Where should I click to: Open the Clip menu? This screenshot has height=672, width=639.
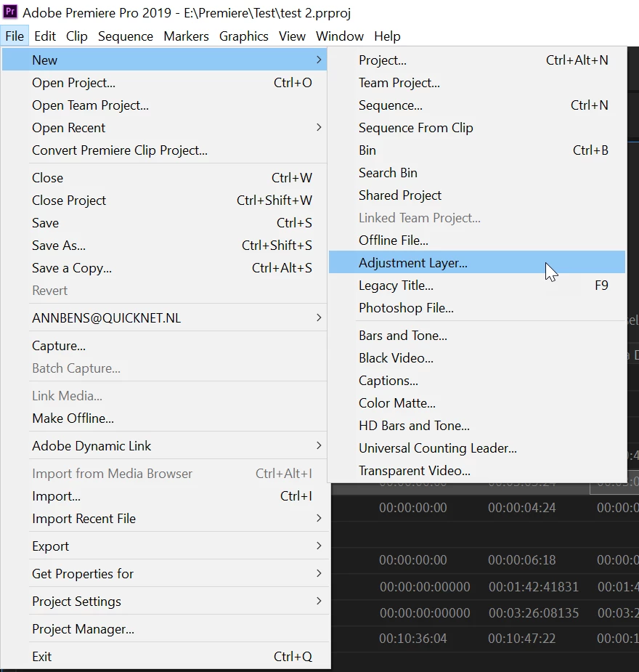click(x=77, y=36)
